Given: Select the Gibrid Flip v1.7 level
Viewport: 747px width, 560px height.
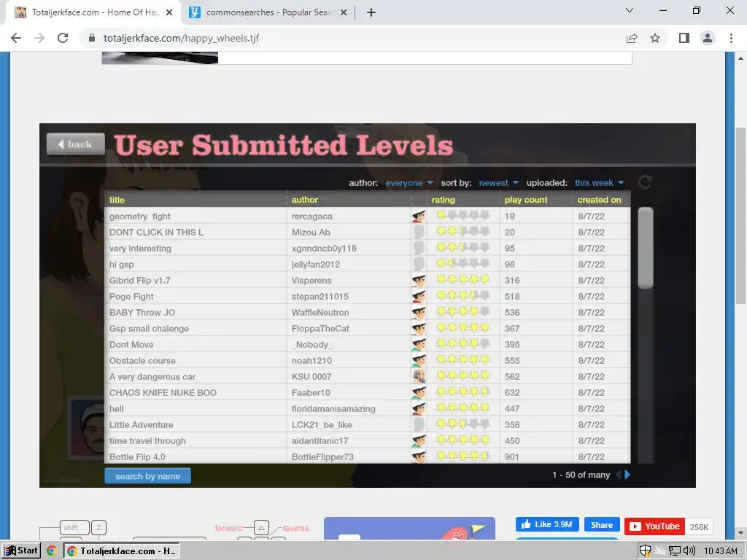Looking at the screenshot, I should 368,281.
